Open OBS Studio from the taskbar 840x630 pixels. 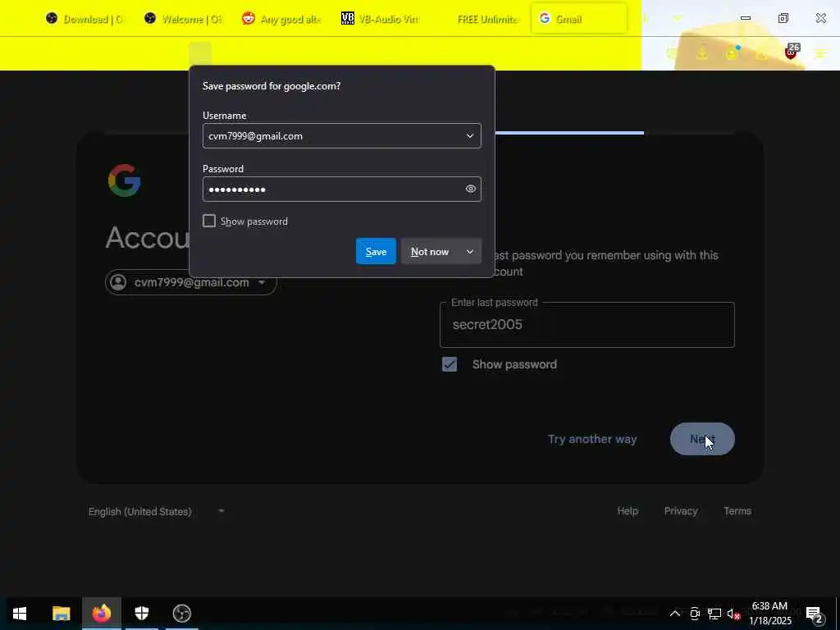pos(182,614)
